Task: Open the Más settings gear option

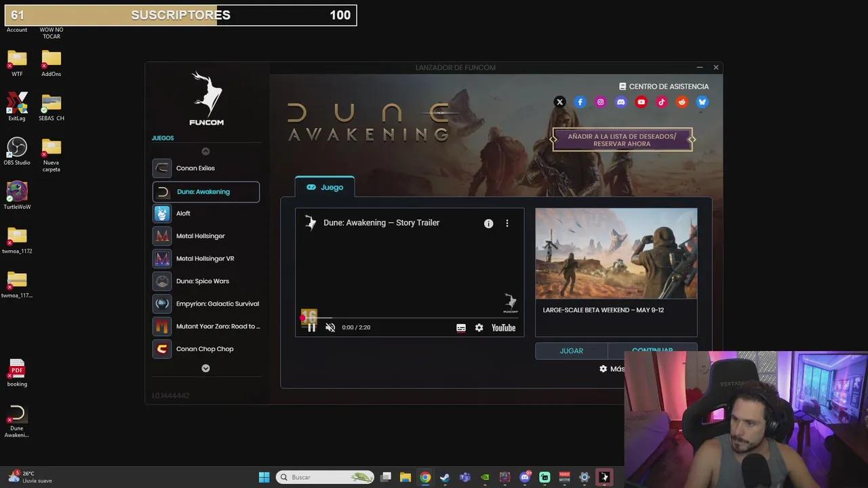Action: 612,369
